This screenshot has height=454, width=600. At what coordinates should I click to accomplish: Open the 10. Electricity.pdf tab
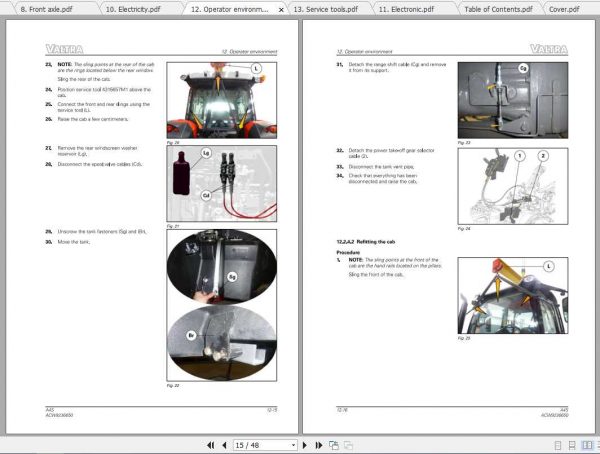[x=133, y=9]
